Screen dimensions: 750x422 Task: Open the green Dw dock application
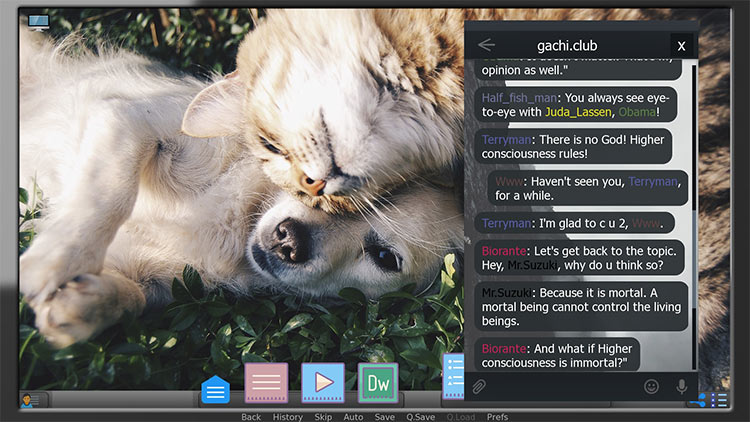(x=379, y=383)
